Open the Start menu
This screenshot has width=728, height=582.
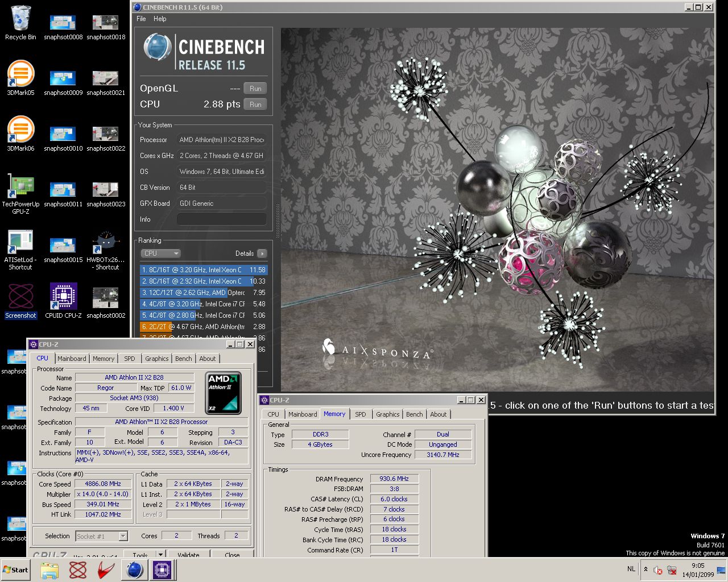coord(16,570)
